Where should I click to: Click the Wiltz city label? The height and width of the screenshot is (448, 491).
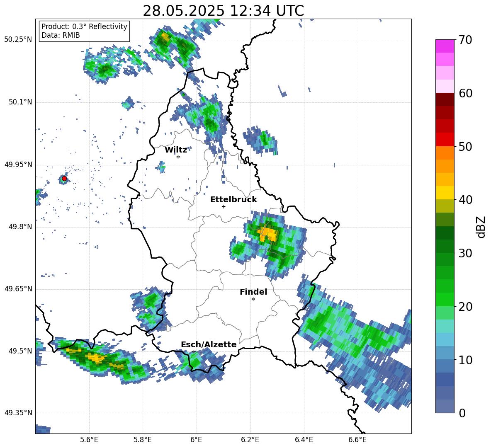176,150
